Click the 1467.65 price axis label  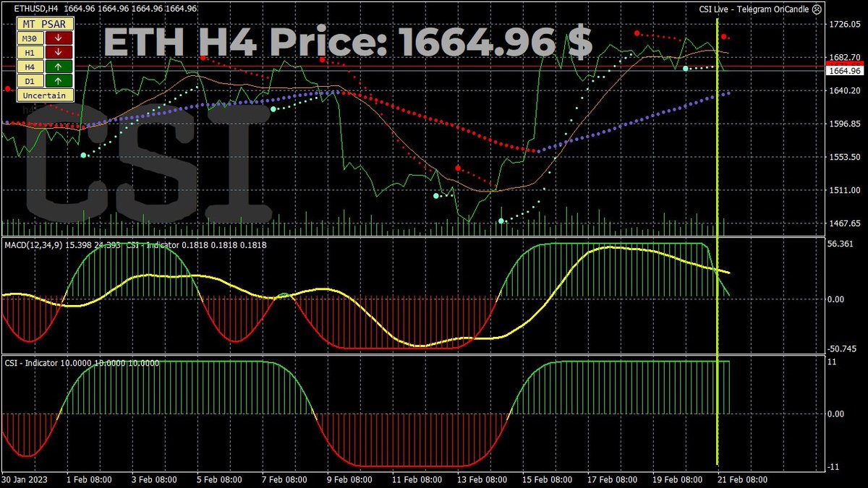coord(844,223)
